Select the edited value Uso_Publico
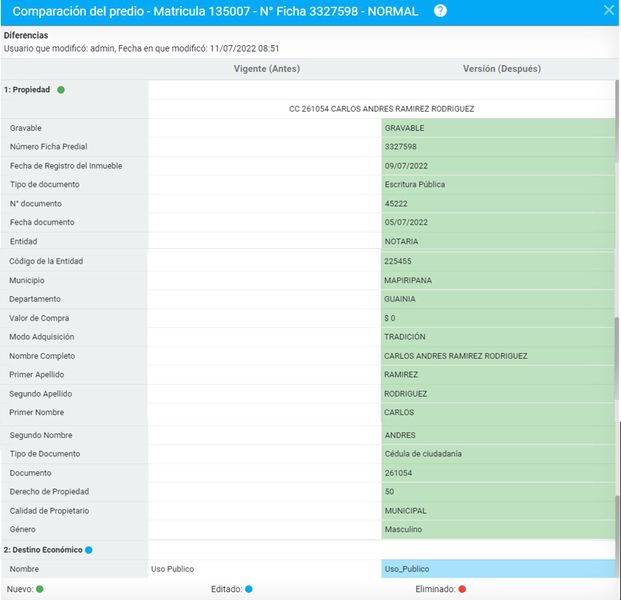Viewport: 621px width, 600px height. point(407,569)
